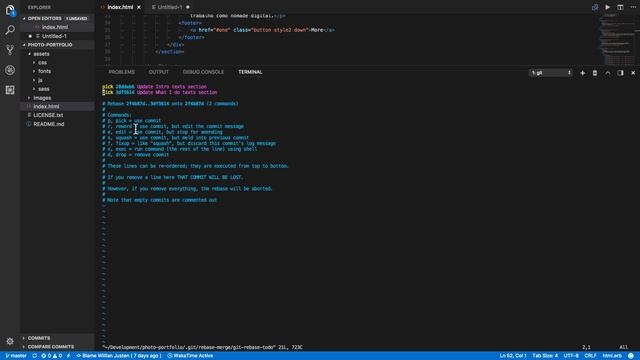
Task: Click the Blame Willian Justen status item
Action: 119,356
